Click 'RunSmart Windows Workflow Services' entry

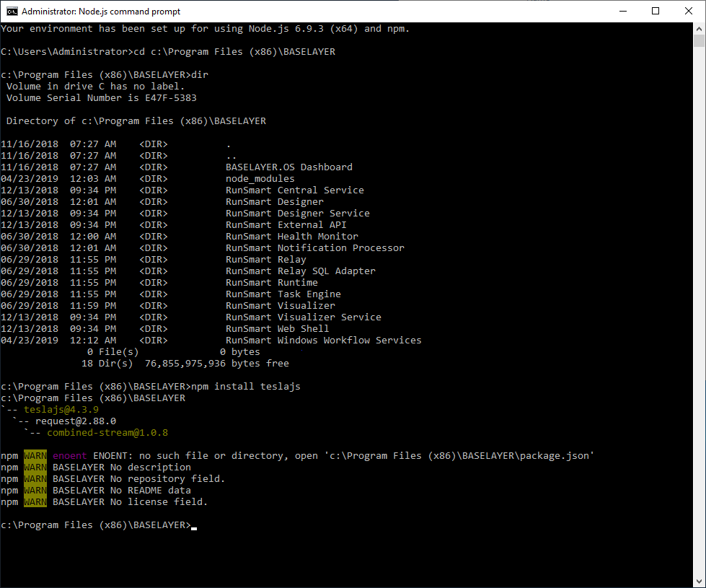click(324, 341)
